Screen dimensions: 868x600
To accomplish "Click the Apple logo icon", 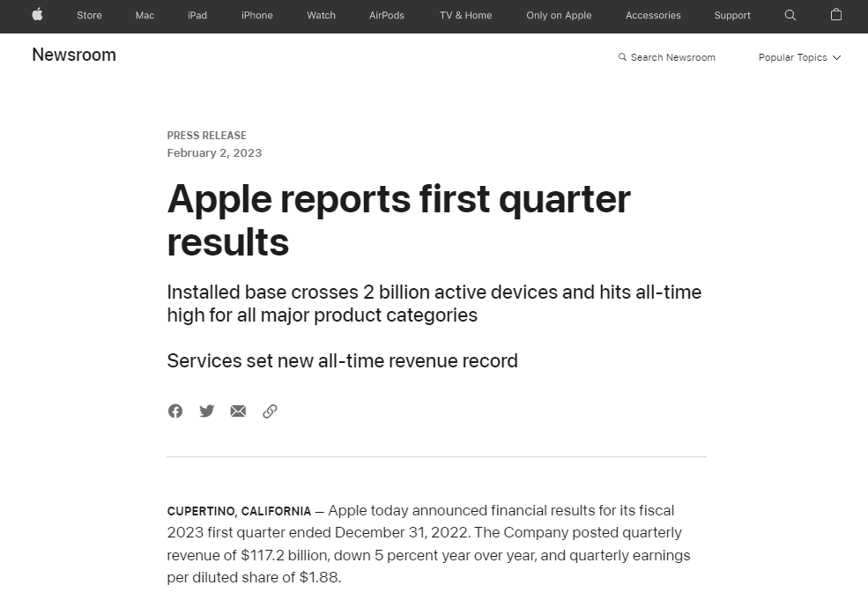I will (37, 15).
